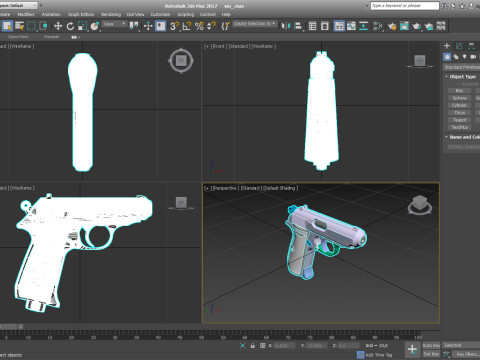Toggle Window/Crossing selection mode
This screenshot has height=360, width=480.
pos(43,26)
